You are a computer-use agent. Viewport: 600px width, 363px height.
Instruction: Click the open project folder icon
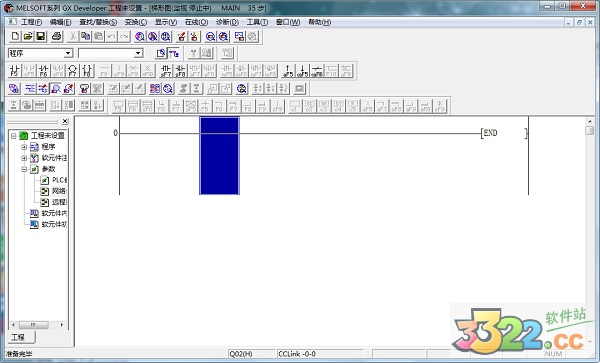[28, 36]
